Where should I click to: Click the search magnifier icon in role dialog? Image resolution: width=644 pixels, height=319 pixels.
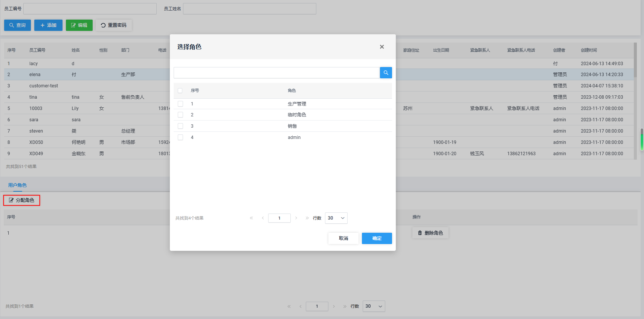[386, 73]
